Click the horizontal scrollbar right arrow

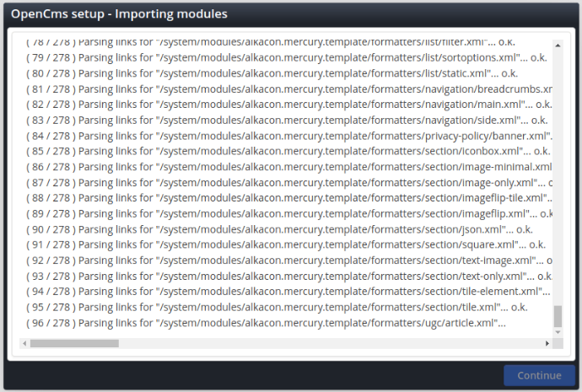coord(548,343)
